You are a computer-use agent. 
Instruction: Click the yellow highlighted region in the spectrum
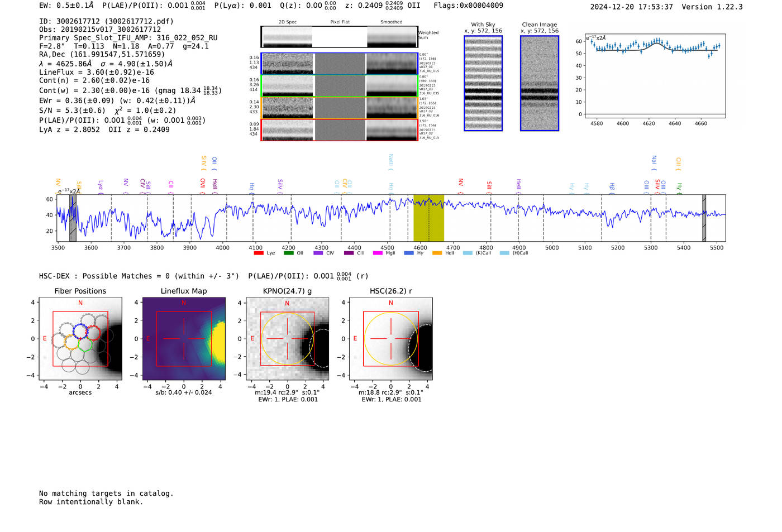[428, 218]
